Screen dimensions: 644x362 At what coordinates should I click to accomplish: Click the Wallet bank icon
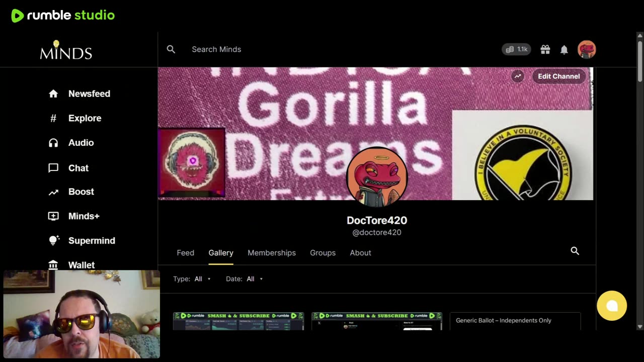(53, 265)
